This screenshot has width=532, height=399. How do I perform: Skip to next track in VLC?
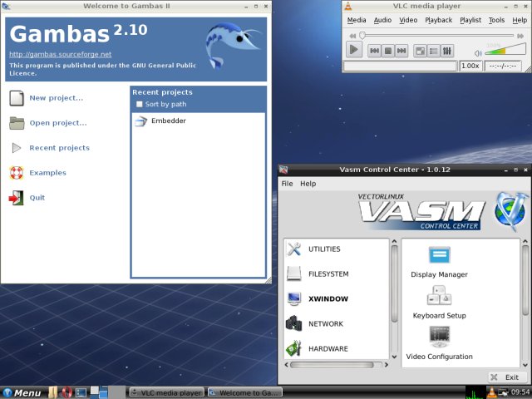pyautogui.click(x=402, y=51)
